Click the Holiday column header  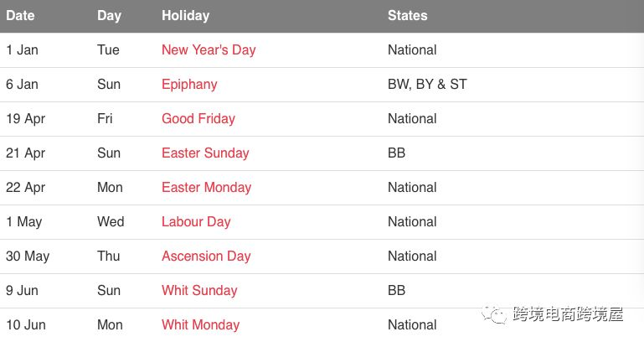coord(186,16)
